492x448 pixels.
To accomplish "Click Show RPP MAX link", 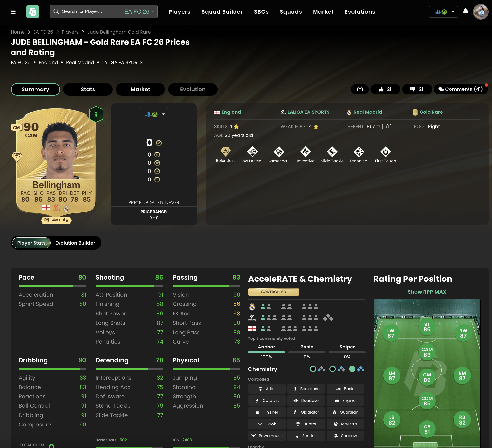I will click(427, 292).
